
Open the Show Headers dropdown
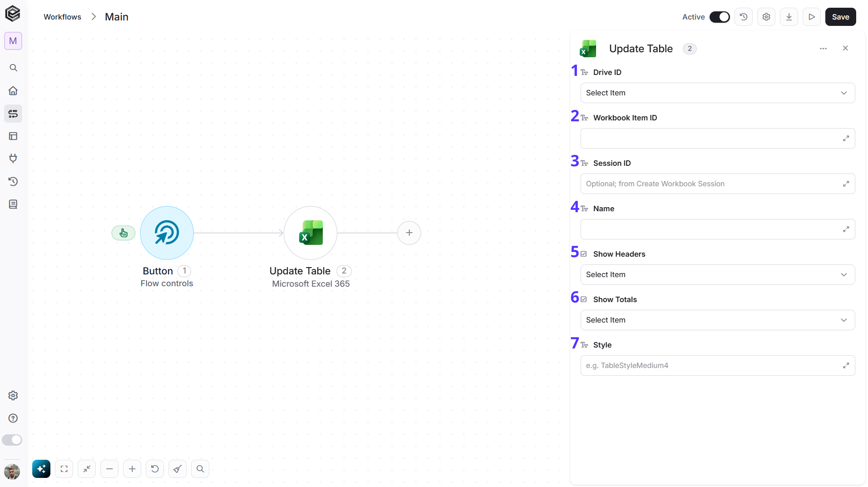pos(718,275)
